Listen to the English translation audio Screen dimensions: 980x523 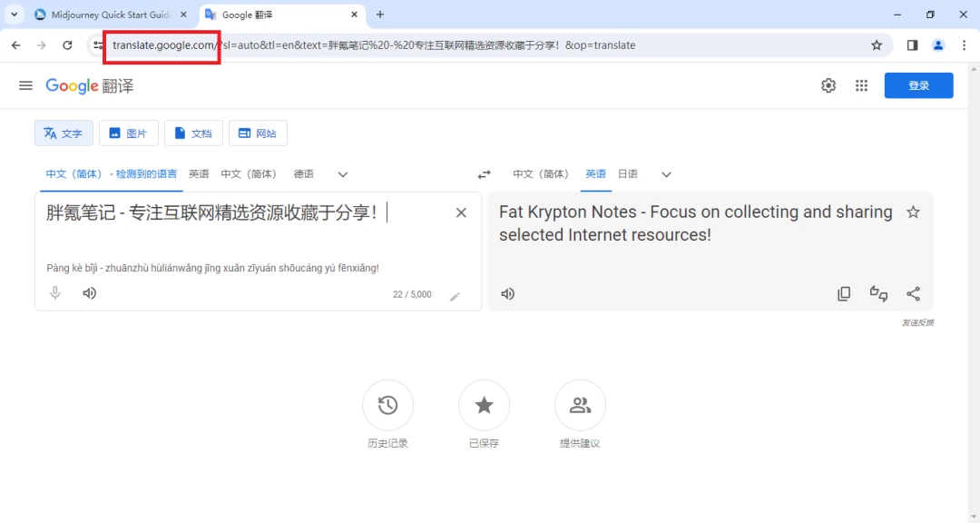coord(507,293)
